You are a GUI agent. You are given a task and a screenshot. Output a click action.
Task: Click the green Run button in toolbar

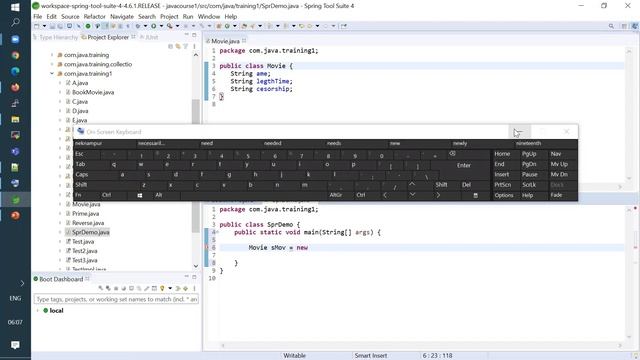coord(153,26)
